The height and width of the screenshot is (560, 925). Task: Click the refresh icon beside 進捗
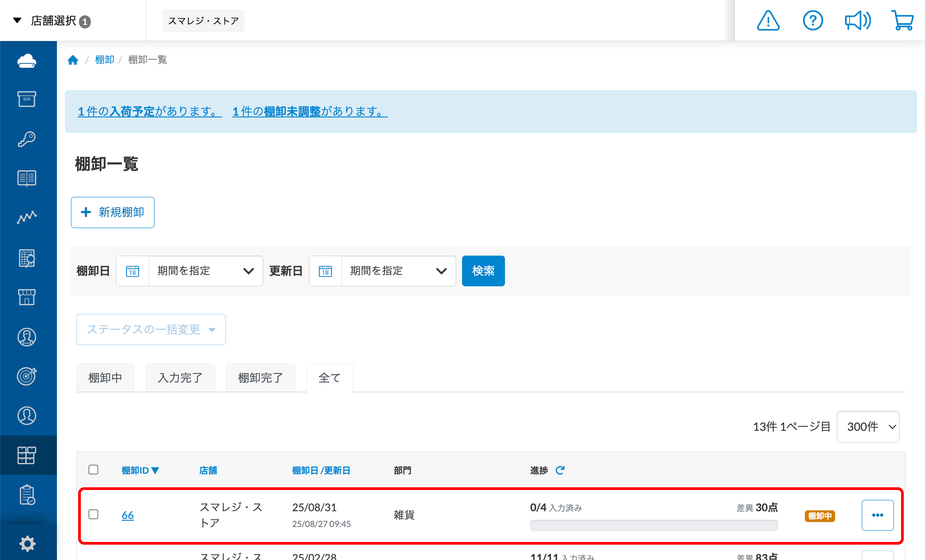(x=560, y=471)
